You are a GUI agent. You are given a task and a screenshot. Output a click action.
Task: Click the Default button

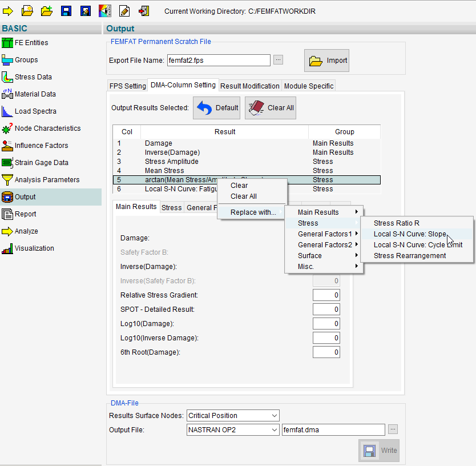coord(216,108)
